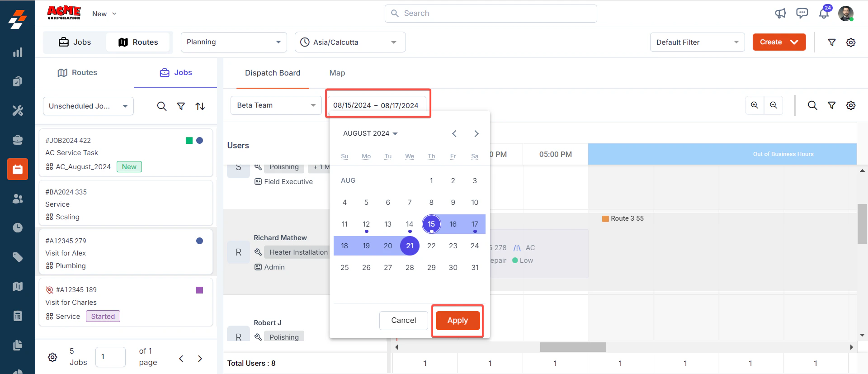Open the announcements megaphone icon
The width and height of the screenshot is (868, 374).
pyautogui.click(x=780, y=14)
